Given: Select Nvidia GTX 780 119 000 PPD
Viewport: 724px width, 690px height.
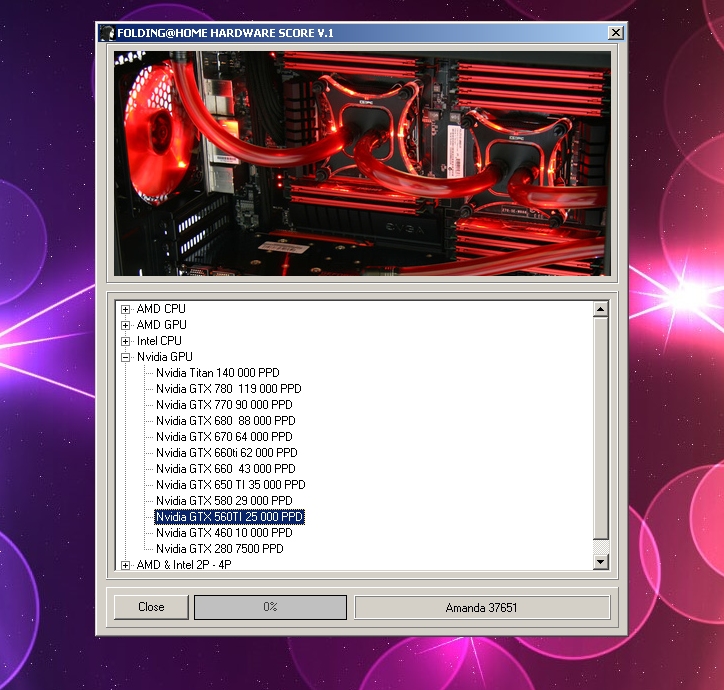Looking at the screenshot, I should point(229,389).
